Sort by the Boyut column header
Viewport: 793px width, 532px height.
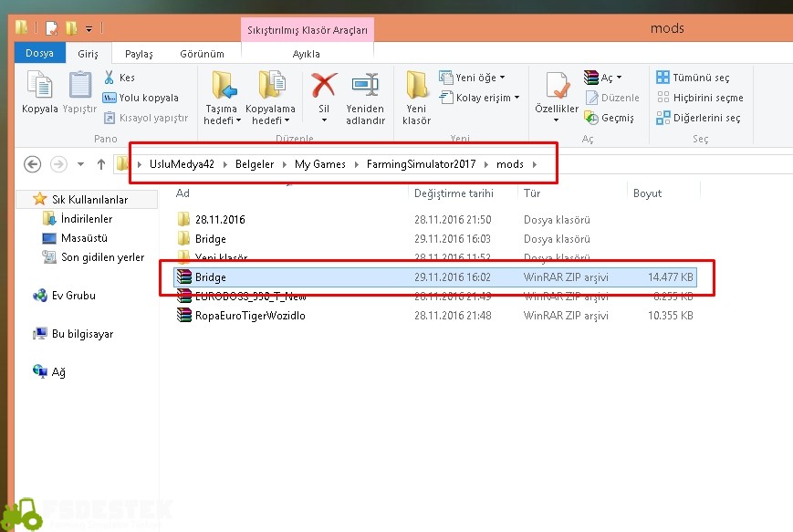[647, 193]
